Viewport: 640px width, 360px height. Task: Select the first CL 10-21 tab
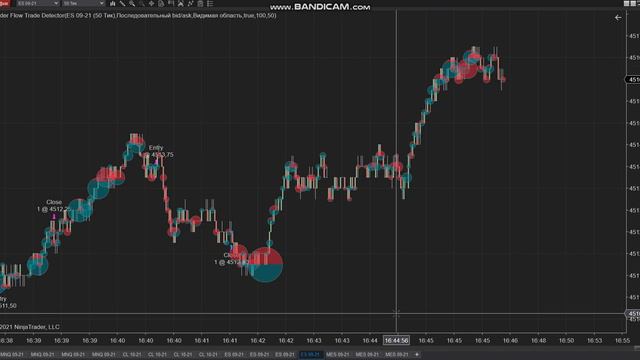[132, 354]
